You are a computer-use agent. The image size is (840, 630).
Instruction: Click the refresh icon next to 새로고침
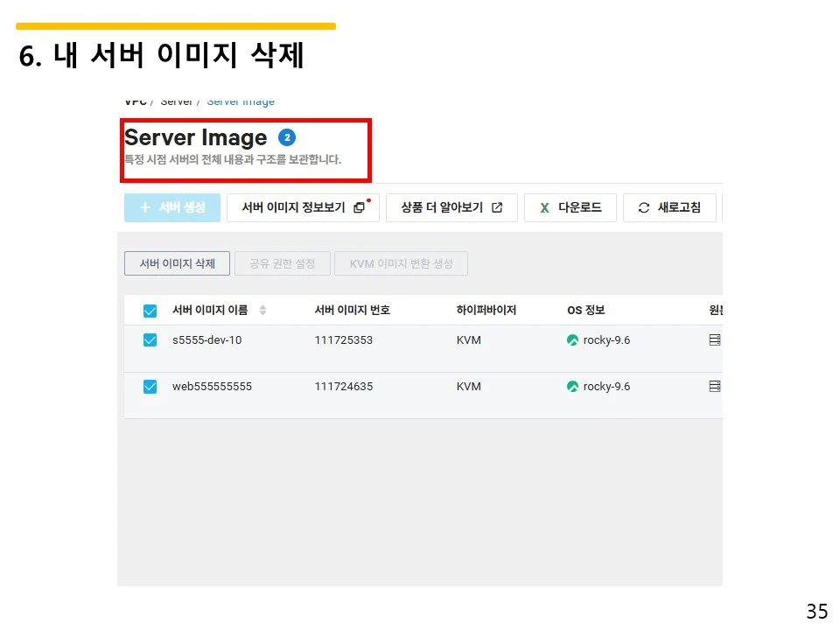643,207
